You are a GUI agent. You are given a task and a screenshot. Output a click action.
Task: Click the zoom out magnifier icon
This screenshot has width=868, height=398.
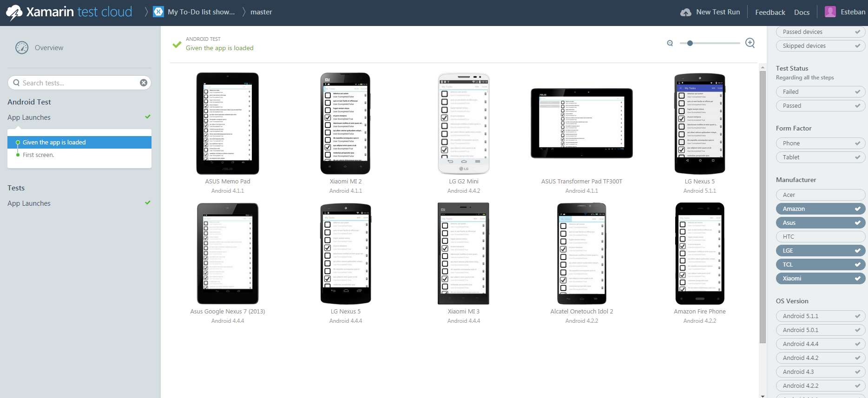[670, 43]
